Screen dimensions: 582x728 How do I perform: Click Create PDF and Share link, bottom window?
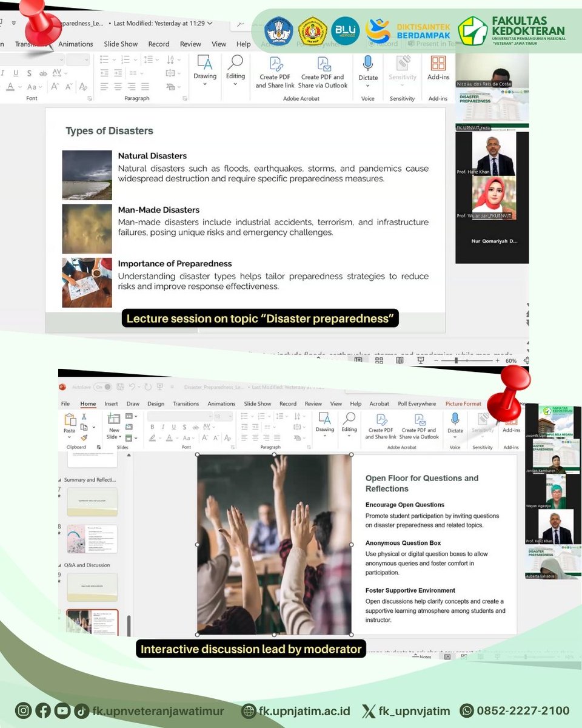(x=381, y=426)
